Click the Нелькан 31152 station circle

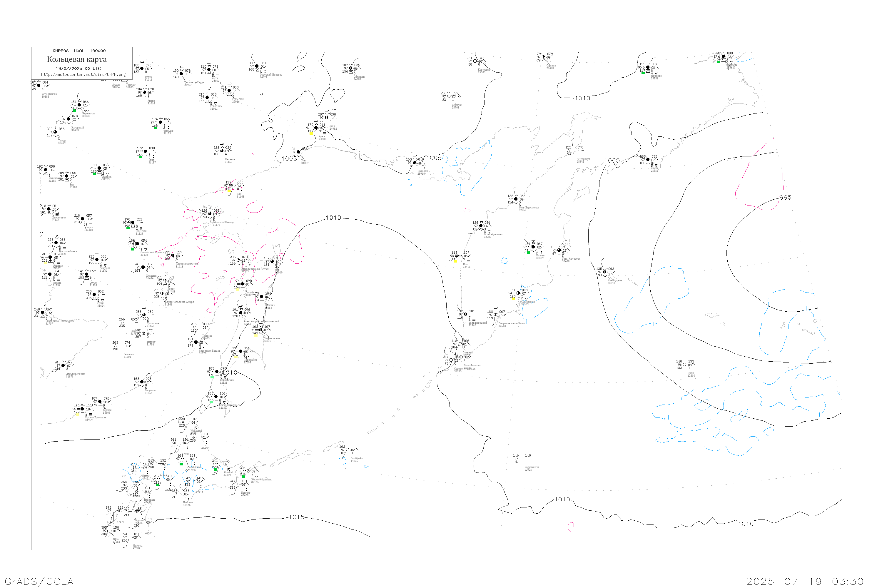222,151
